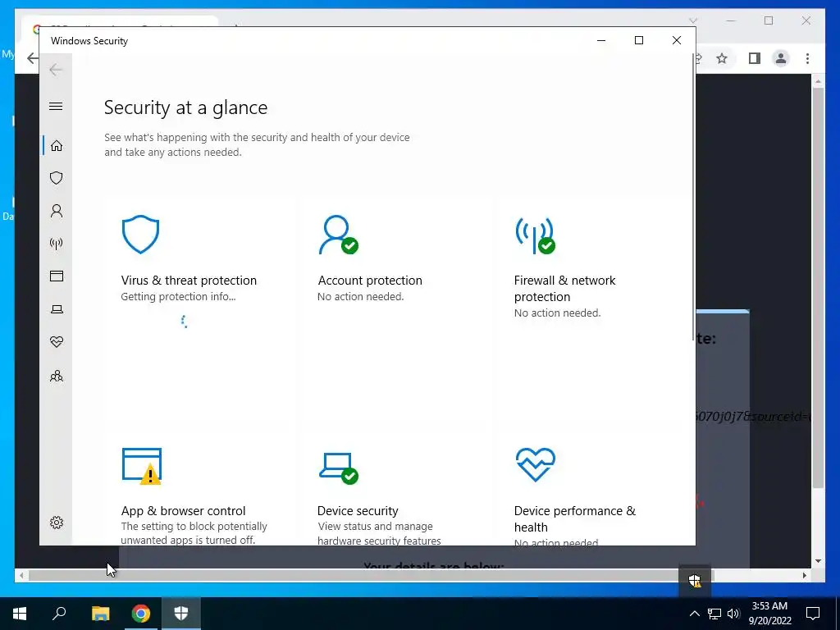
Task: Open Chrome tab search chevron
Action: (x=692, y=21)
